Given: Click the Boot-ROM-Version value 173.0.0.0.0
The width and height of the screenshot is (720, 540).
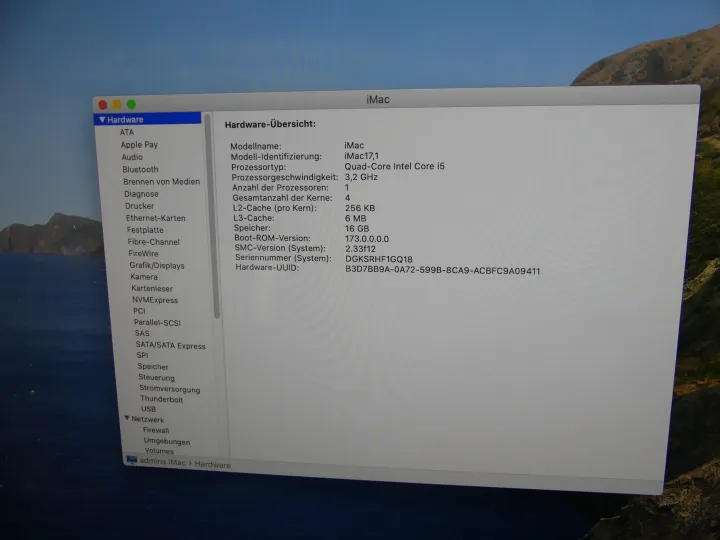Looking at the screenshot, I should tap(367, 239).
